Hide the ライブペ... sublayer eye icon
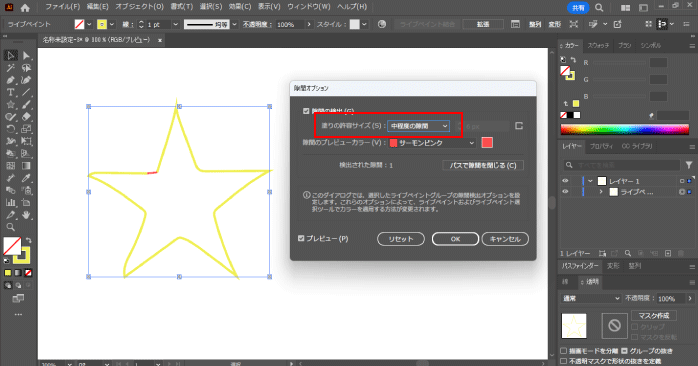The width and height of the screenshot is (698, 366). [565, 192]
